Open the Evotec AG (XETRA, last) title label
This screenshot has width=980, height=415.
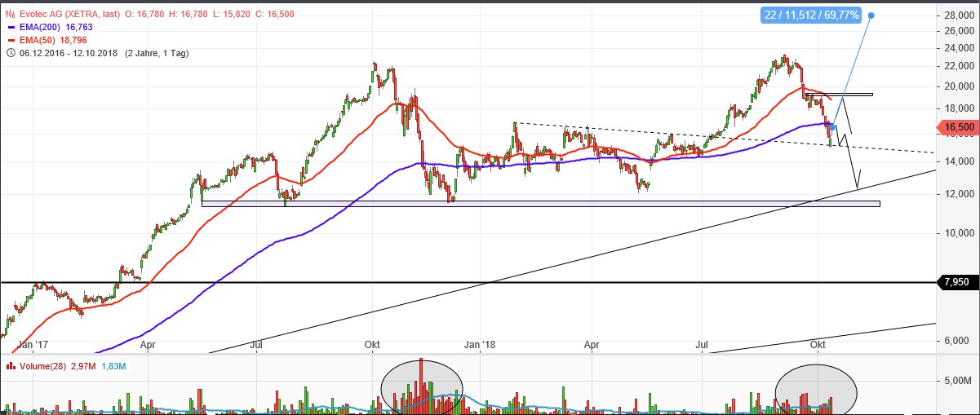[x=82, y=15]
